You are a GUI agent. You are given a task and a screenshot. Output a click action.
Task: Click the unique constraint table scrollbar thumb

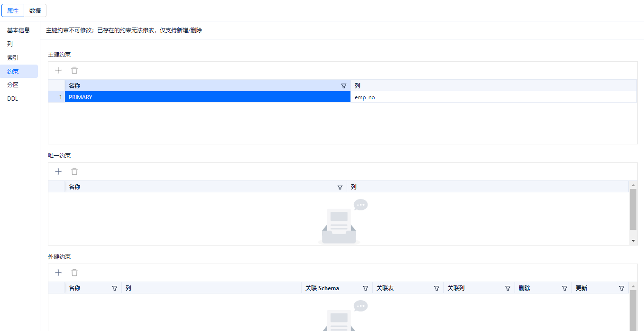633,209
